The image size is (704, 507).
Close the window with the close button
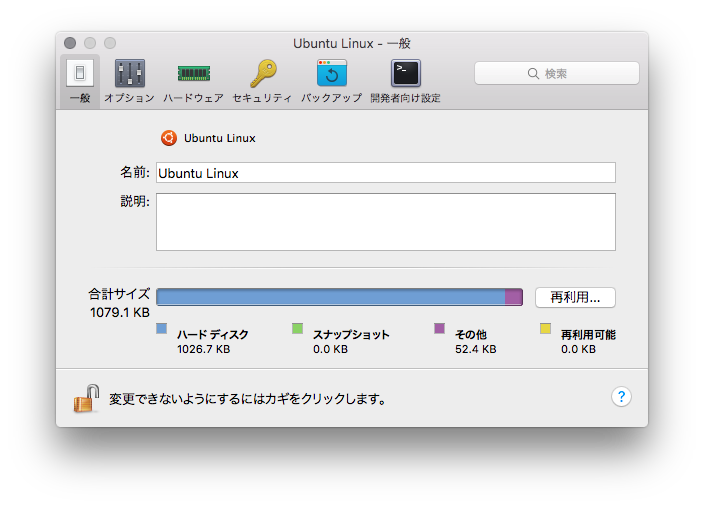pos(70,43)
